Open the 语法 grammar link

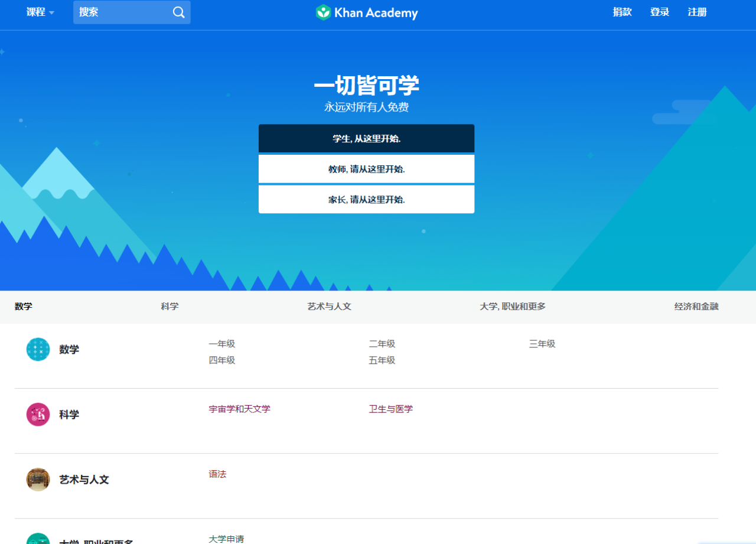[217, 474]
